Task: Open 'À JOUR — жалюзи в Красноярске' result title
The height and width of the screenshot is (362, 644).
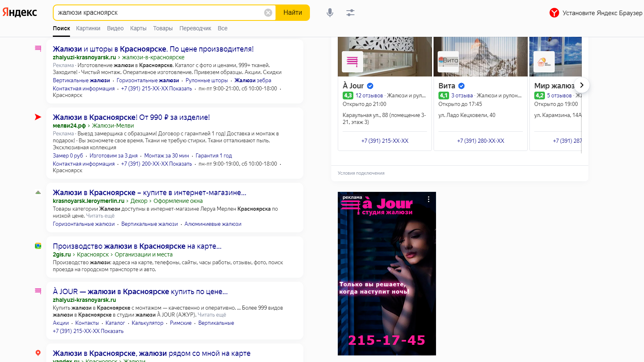Action: pos(140,291)
